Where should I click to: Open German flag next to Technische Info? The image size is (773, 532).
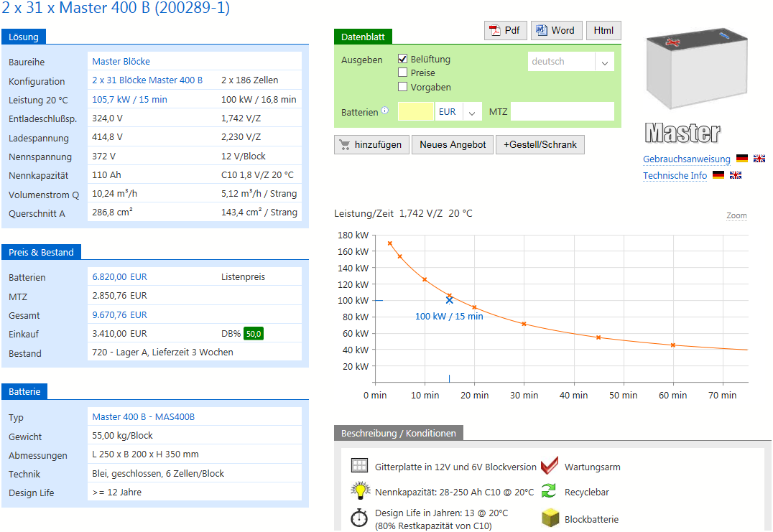click(x=718, y=175)
